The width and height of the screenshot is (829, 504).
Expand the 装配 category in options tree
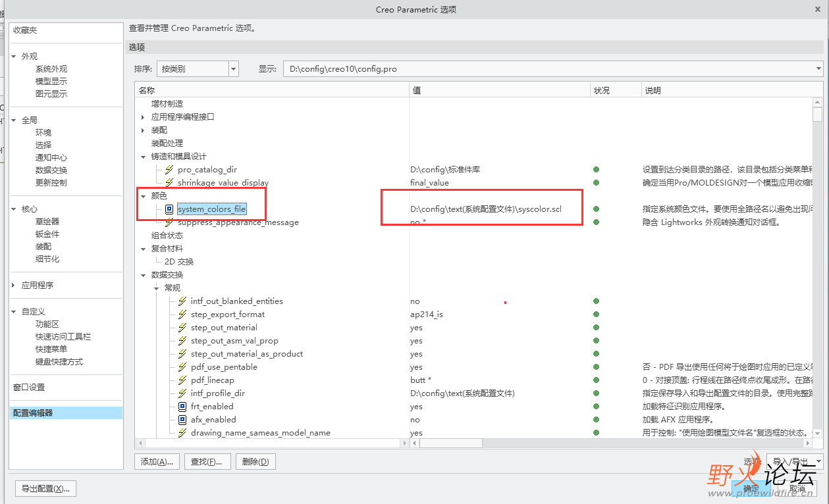click(x=143, y=130)
